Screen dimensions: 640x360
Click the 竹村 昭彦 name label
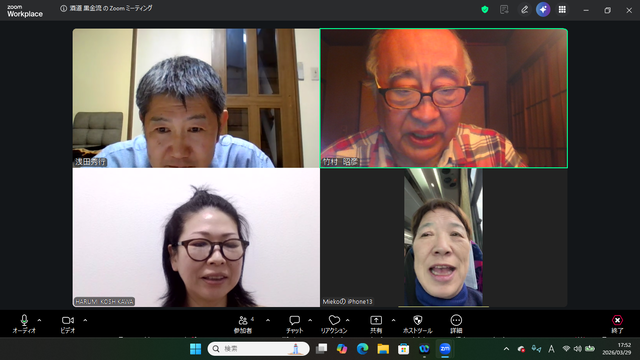click(340, 162)
